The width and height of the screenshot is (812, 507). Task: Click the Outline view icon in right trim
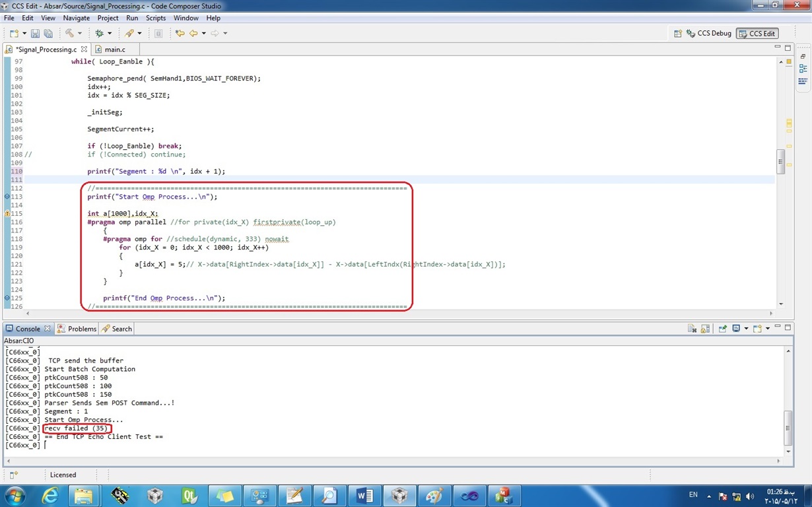point(803,68)
